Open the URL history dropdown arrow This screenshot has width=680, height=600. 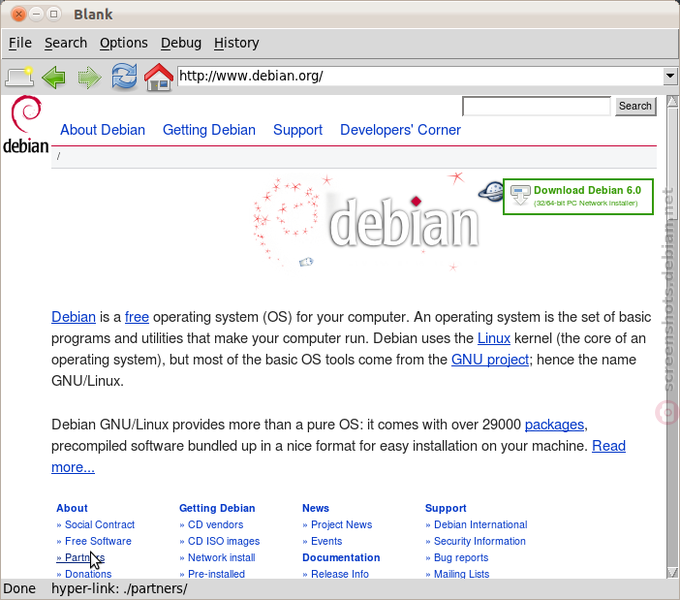tap(670, 76)
